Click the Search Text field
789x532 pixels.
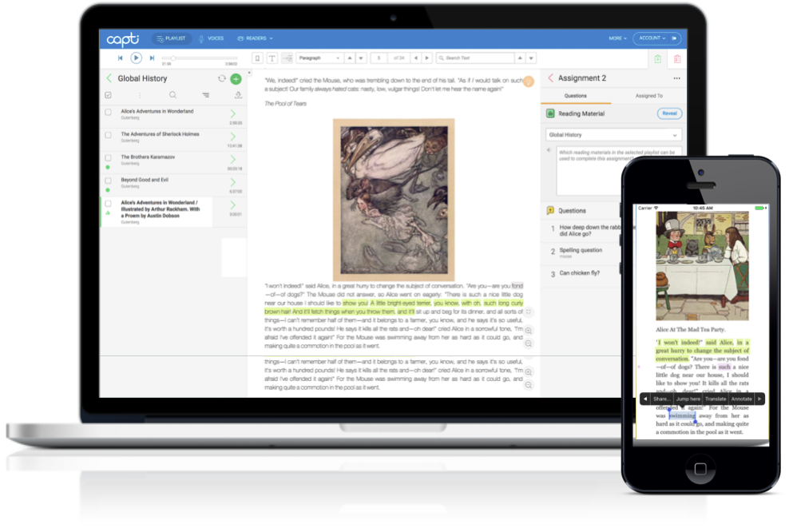pos(475,58)
